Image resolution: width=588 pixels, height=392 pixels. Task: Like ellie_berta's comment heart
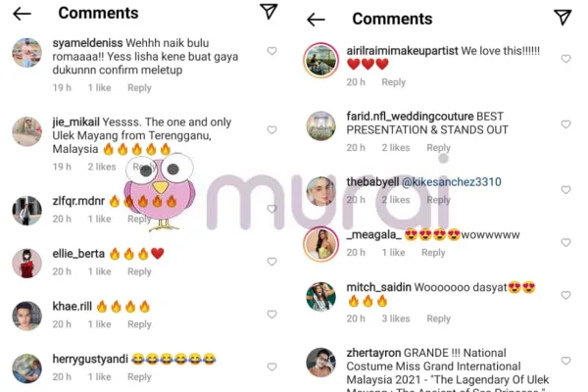[271, 262]
